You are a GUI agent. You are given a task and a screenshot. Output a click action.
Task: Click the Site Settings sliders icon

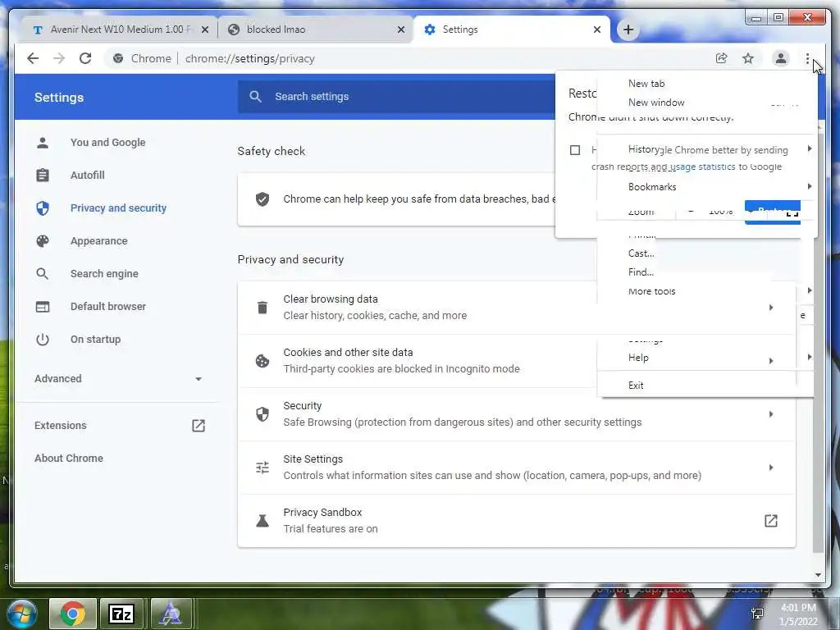pos(262,468)
